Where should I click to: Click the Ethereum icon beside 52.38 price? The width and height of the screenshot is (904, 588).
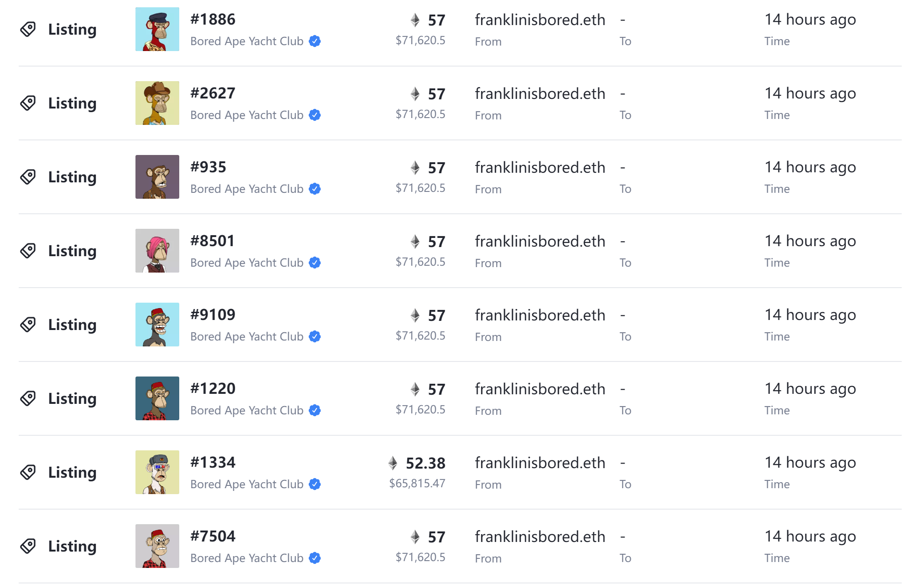[393, 463]
